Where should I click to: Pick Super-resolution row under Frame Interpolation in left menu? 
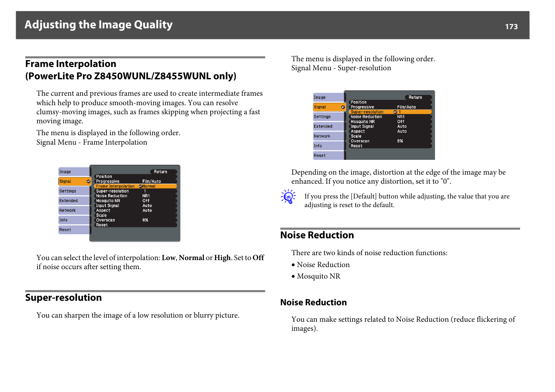point(136,191)
